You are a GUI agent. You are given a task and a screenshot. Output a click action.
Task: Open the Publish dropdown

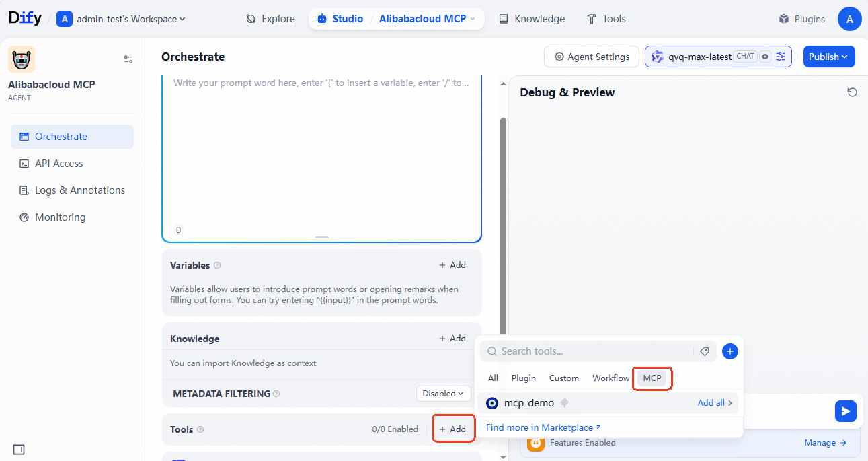coord(829,57)
